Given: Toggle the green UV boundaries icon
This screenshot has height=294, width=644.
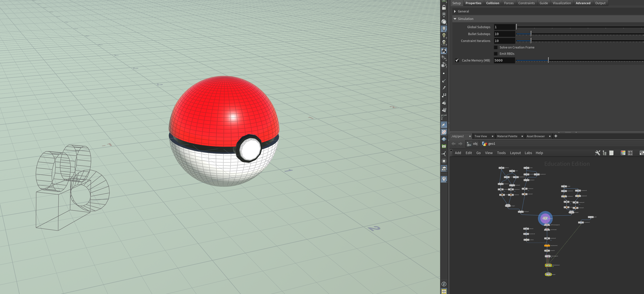Looking at the screenshot, I should click(x=444, y=146).
